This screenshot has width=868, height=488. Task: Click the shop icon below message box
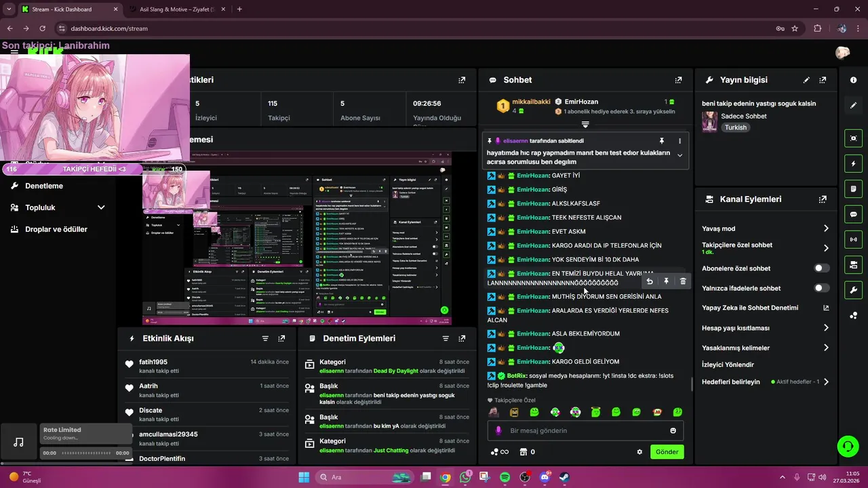pos(523,452)
